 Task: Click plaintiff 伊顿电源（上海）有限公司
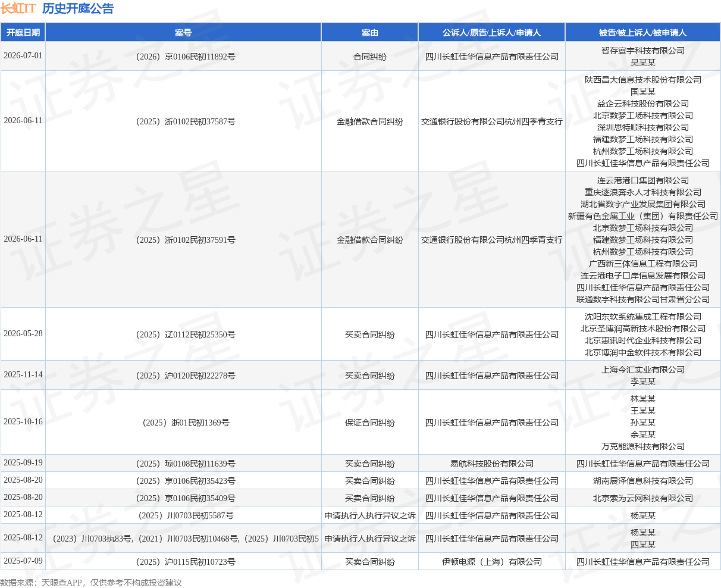point(492,562)
